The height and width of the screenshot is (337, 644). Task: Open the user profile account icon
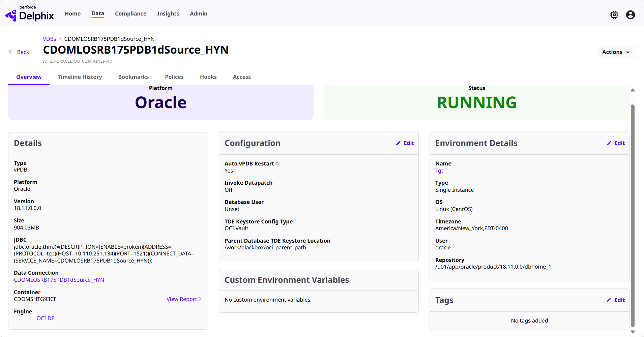630,15
